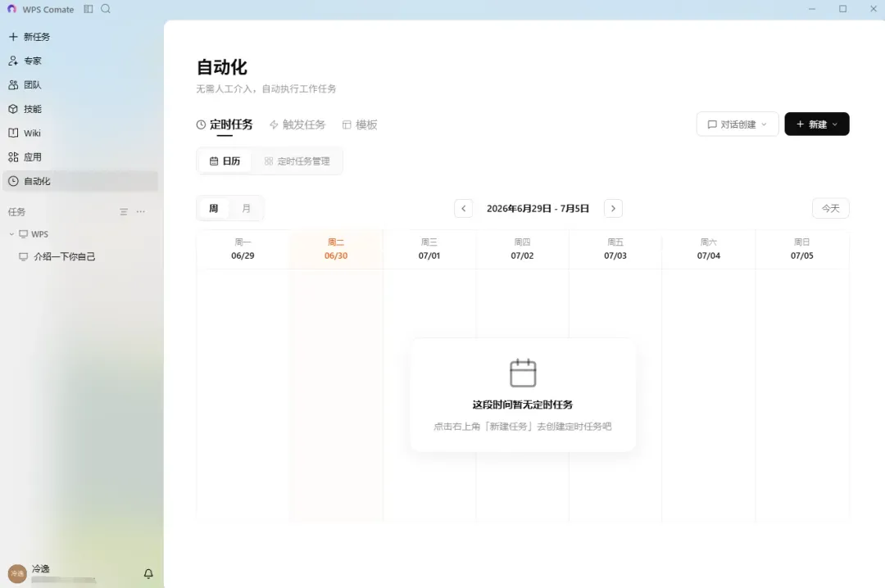Click the date range 2026年6月29日 - 7月5日
Image resolution: width=885 pixels, height=588 pixels.
coord(538,209)
